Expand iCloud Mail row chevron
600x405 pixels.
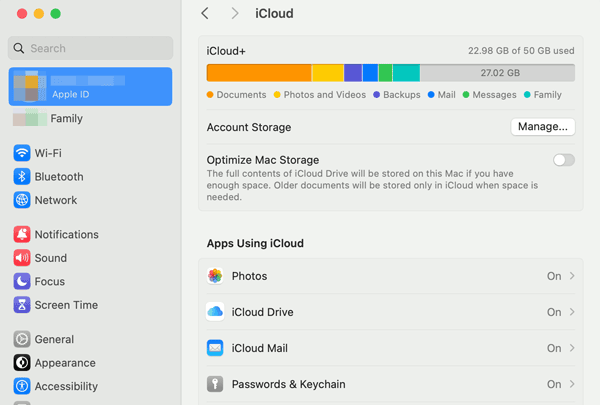pyautogui.click(x=572, y=348)
